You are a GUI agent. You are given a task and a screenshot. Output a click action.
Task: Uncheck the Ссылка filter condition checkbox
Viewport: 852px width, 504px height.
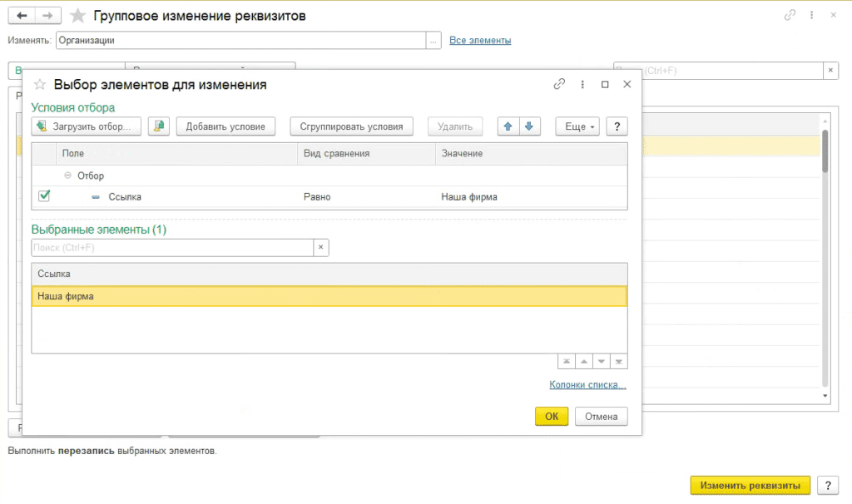44,196
